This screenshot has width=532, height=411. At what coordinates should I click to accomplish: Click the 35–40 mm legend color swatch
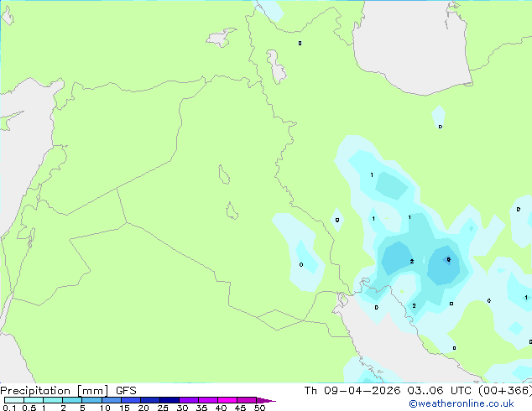tap(208, 400)
